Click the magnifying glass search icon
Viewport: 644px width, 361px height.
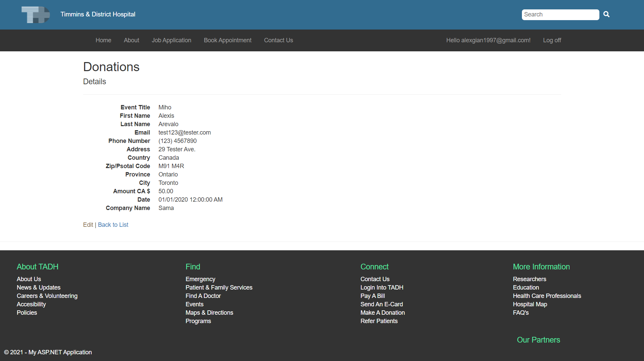coord(606,14)
